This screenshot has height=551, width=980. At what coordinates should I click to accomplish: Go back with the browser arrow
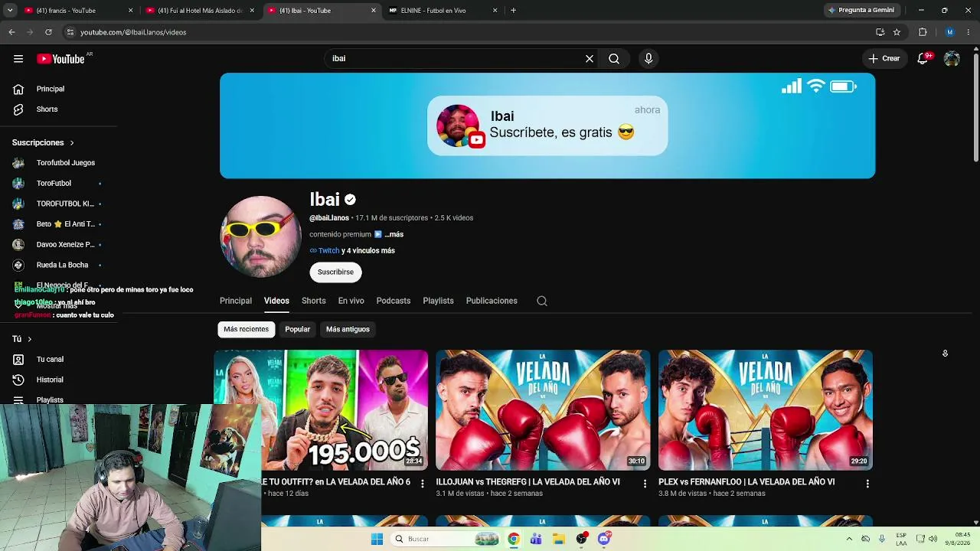pos(11,32)
